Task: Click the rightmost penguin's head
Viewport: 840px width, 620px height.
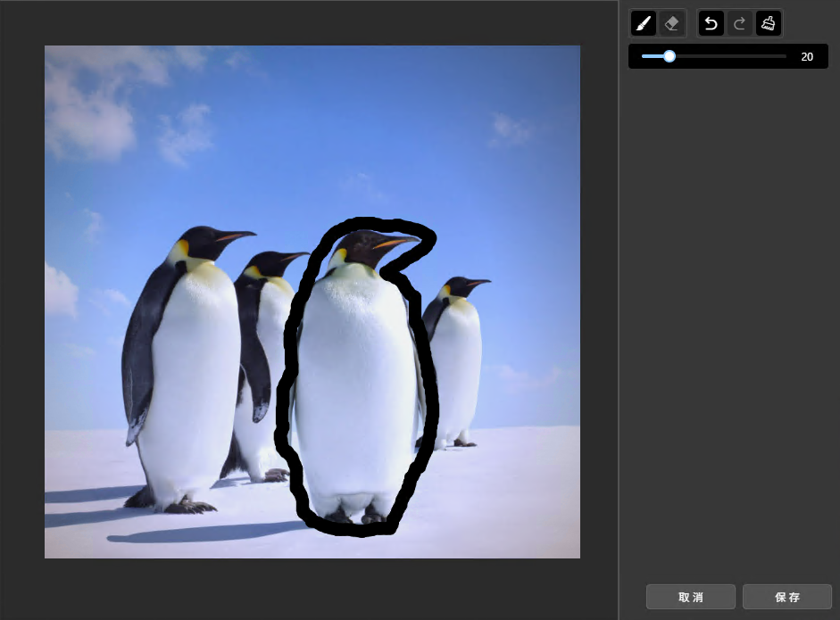Action: (460, 287)
